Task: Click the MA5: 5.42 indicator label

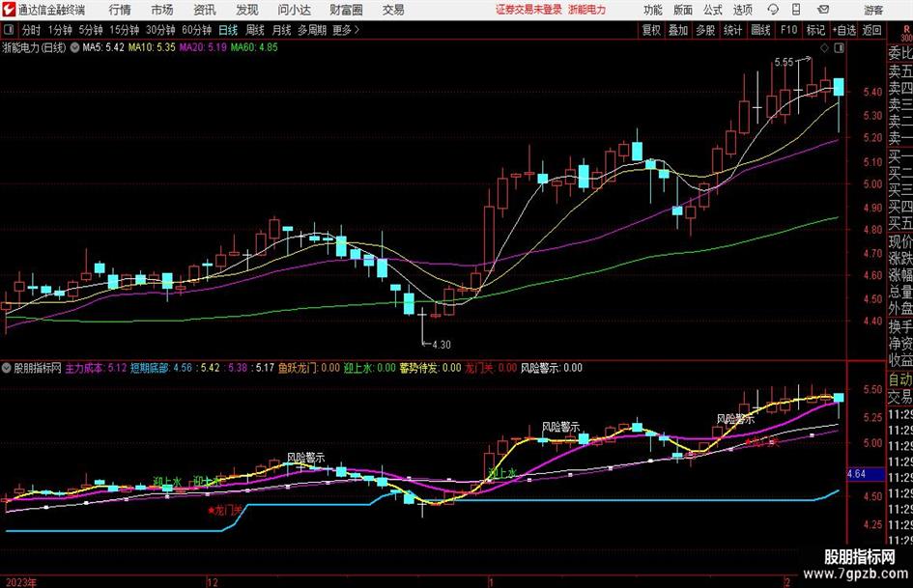Action: 103,47
